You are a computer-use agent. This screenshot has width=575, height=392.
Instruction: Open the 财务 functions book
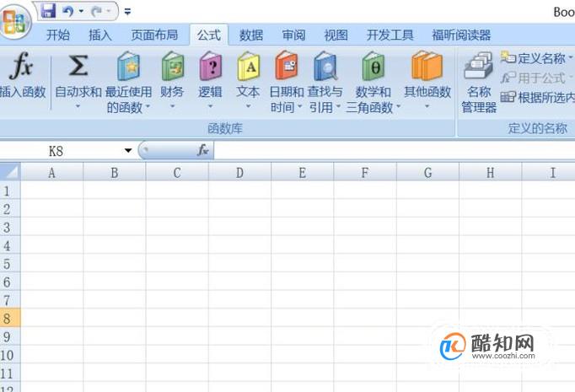tap(172, 66)
